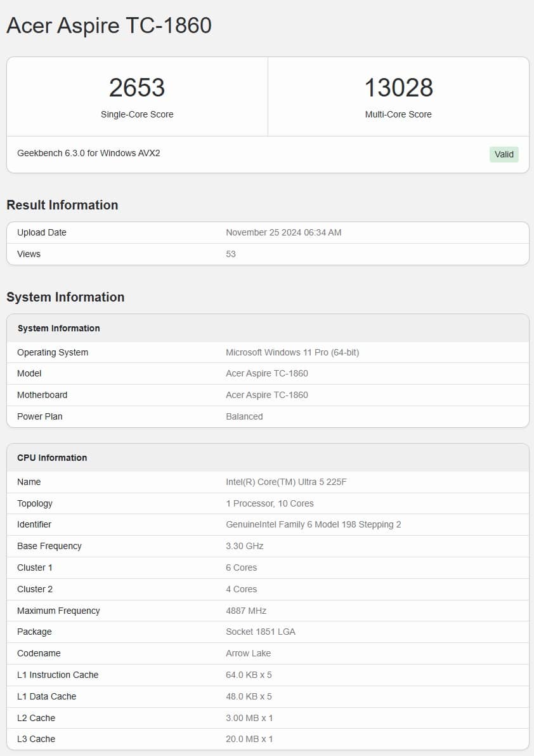Viewport: 534px width, 756px height.
Task: Click the Motherboard row label
Action: click(42, 395)
